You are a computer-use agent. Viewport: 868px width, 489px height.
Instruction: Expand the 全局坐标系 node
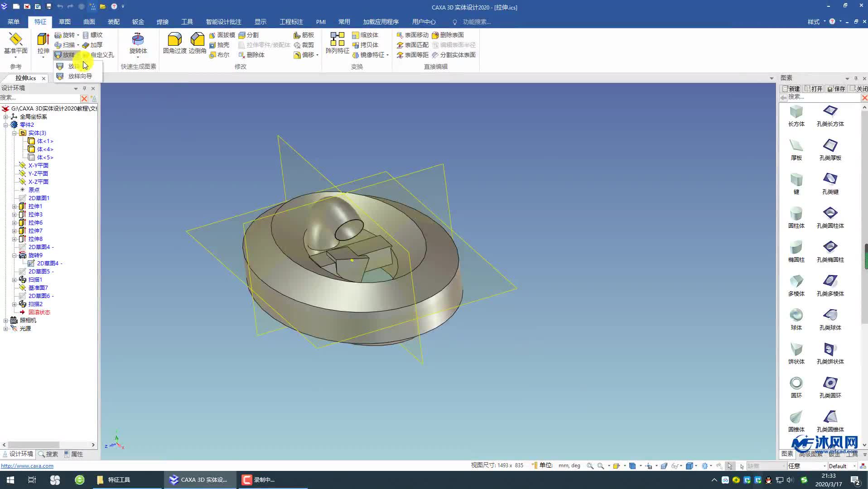pyautogui.click(x=5, y=117)
